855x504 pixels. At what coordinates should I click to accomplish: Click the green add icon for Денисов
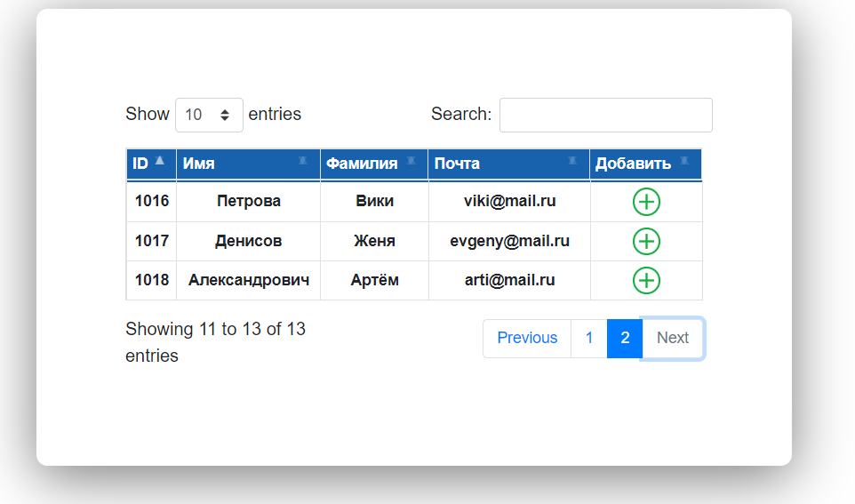click(646, 241)
